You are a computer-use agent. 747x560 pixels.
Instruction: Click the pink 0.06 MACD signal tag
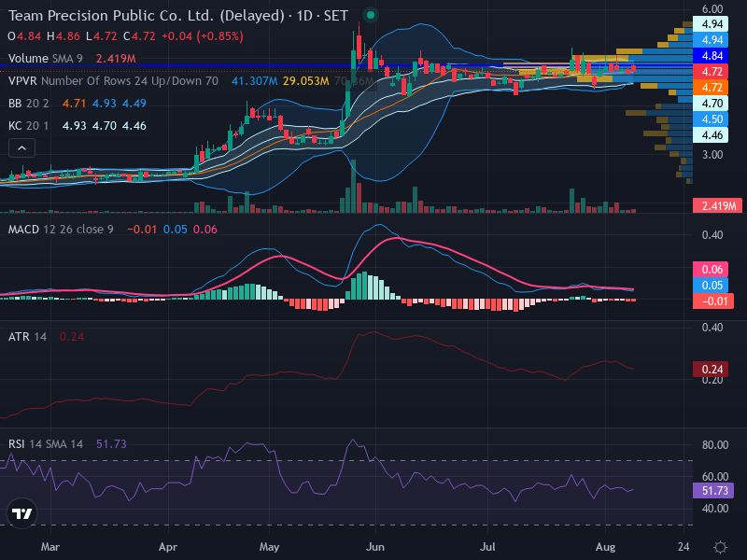[x=711, y=270]
